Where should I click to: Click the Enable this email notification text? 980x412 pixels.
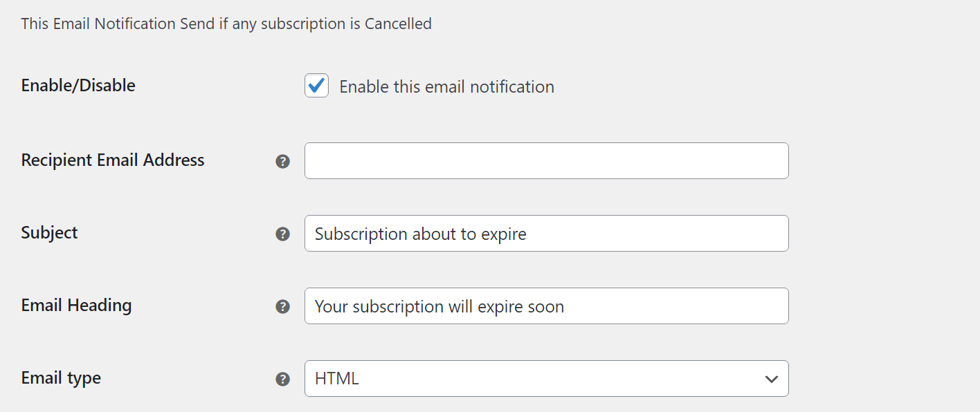(x=446, y=86)
